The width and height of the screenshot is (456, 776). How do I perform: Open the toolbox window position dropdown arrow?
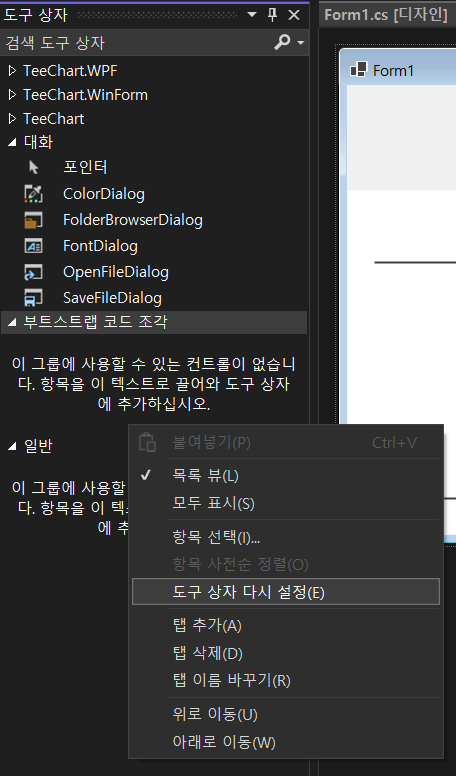[252, 14]
